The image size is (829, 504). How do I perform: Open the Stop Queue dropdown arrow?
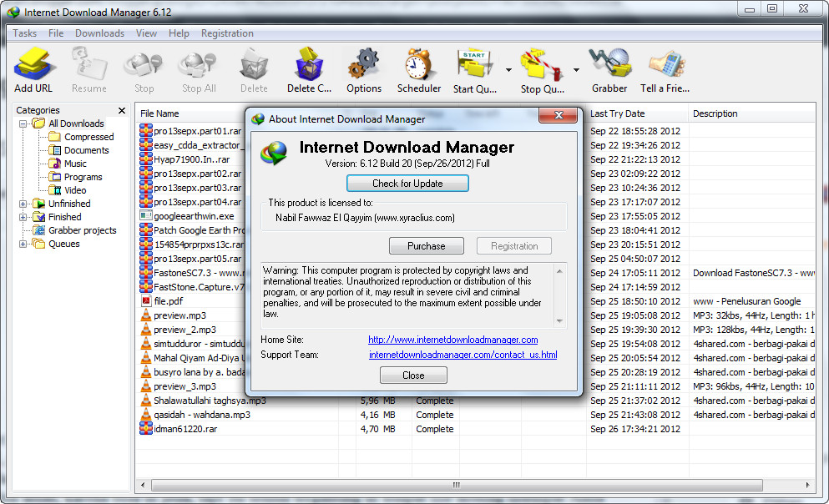point(576,70)
